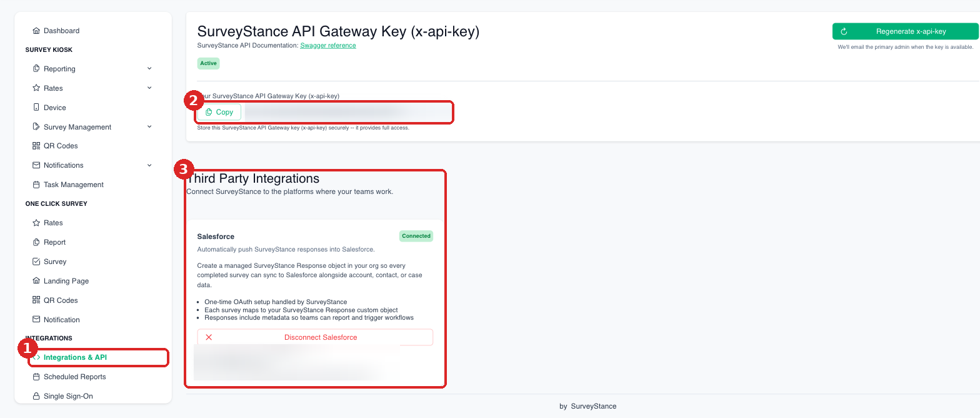
Task: Click the SurveyStance footer text
Action: tap(594, 406)
